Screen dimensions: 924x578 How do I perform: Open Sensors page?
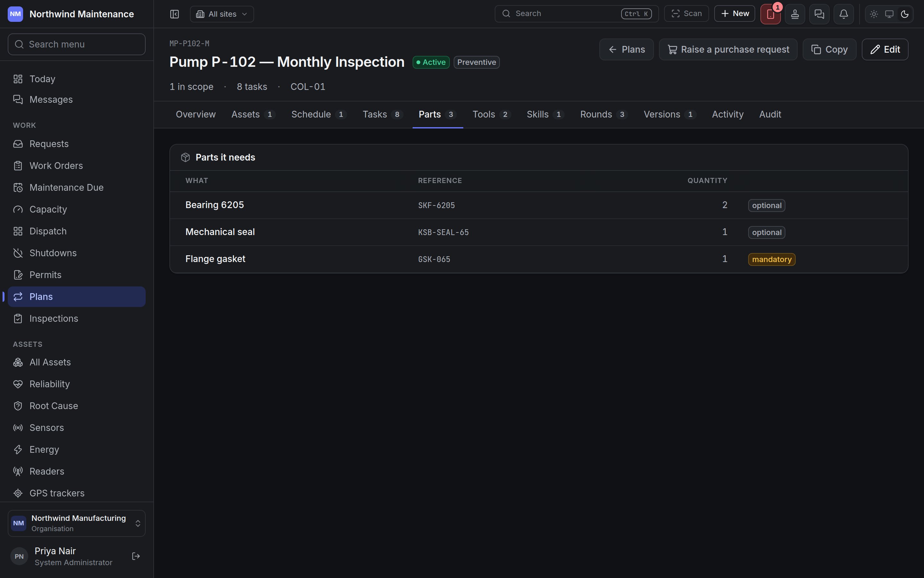76,427
